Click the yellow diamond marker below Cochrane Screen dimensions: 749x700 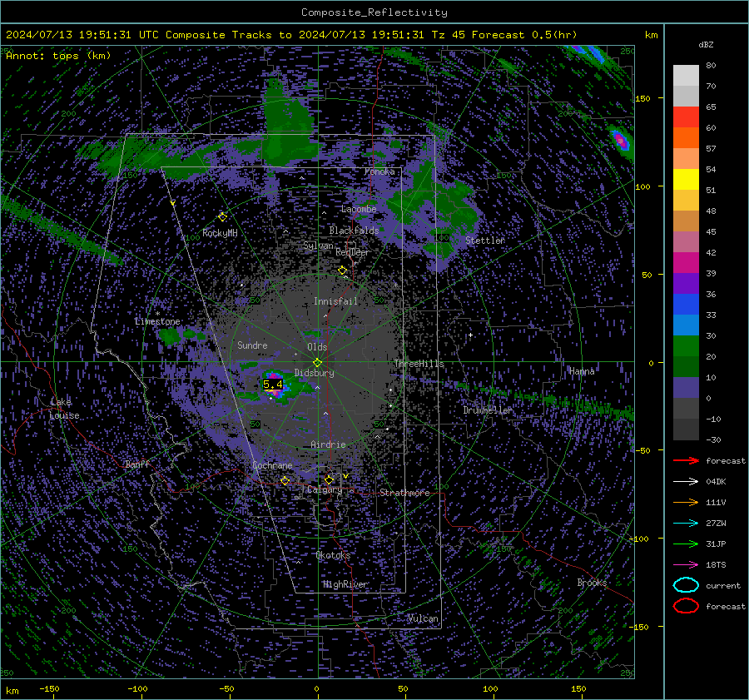click(x=285, y=480)
